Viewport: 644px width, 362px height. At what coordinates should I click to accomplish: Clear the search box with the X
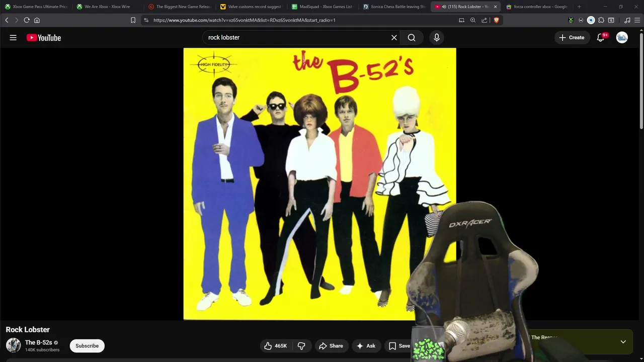[x=394, y=38]
